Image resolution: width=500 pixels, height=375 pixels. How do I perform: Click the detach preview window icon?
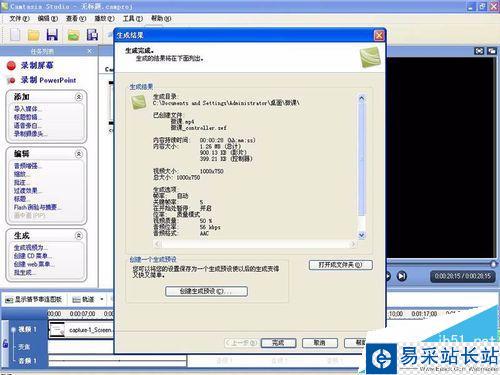pos(491,51)
